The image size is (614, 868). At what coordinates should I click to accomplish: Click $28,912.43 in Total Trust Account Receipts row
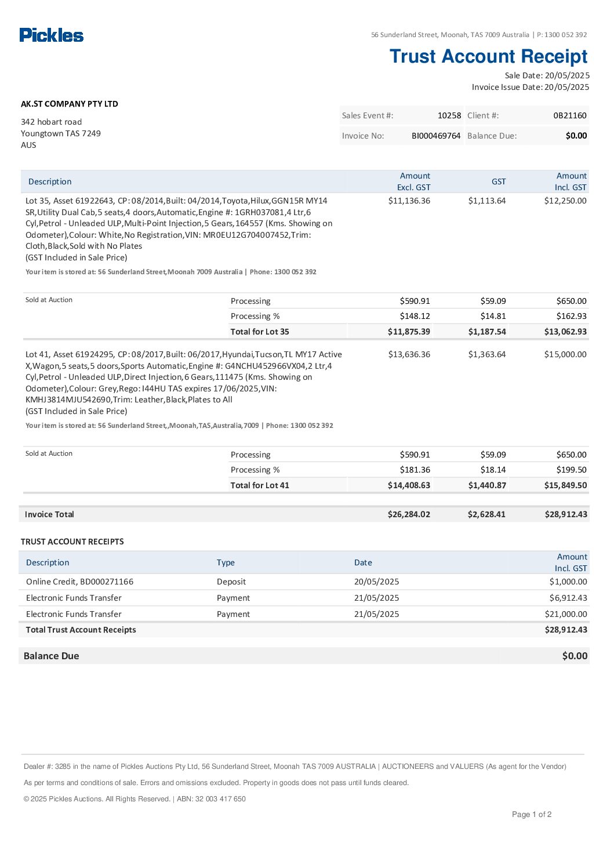566,630
